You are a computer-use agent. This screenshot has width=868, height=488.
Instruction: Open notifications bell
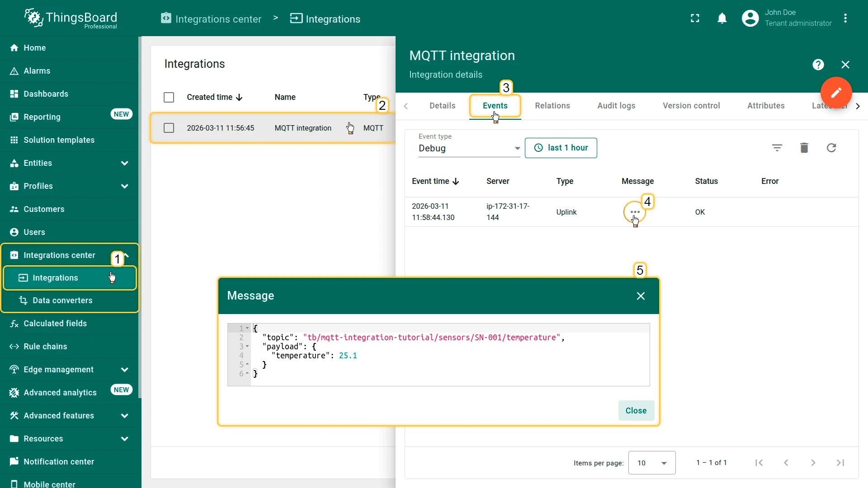pyautogui.click(x=722, y=18)
